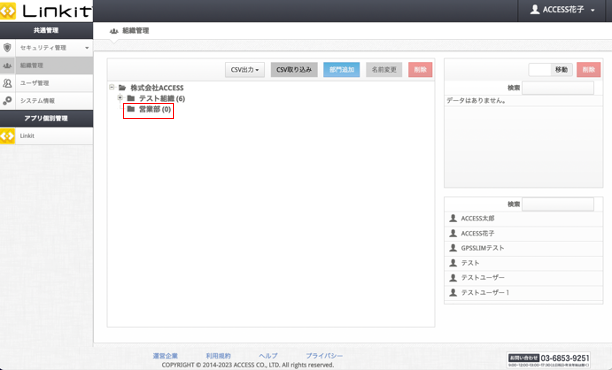This screenshot has width=612, height=370.
Task: Click the users icon beside ユーザ管理
Action: tap(7, 83)
